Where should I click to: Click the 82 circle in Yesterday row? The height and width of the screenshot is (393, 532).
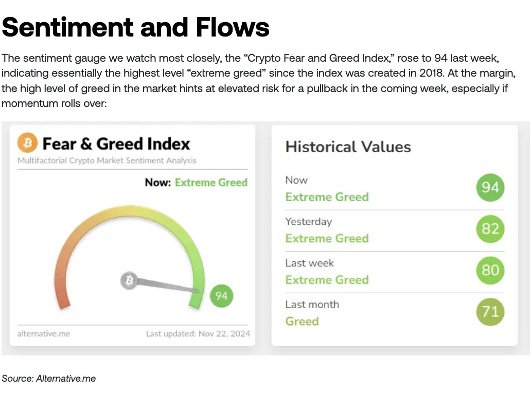click(x=490, y=229)
